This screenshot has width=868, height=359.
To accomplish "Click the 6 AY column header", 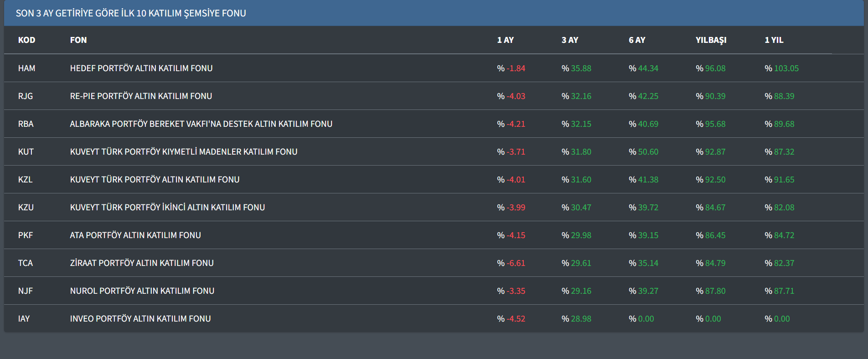I will 637,40.
